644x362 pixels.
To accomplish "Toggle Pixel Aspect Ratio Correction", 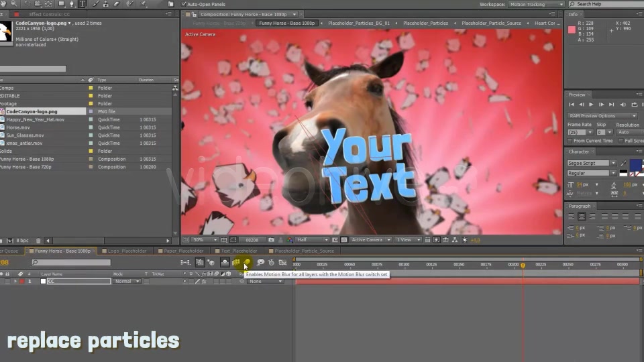I will pyautogui.click(x=427, y=240).
